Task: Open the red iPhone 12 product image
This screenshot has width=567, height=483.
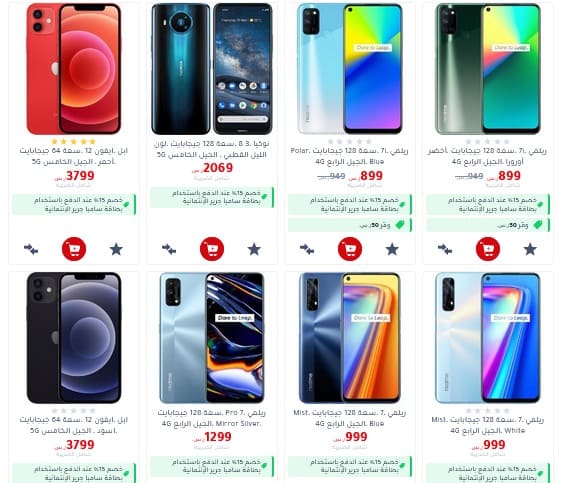Action: tap(74, 69)
